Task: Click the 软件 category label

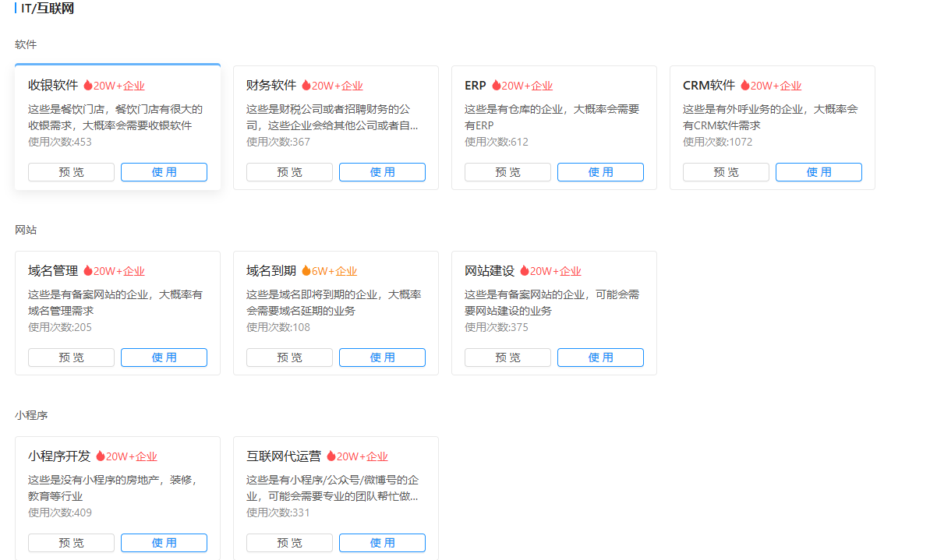Action: coord(26,44)
